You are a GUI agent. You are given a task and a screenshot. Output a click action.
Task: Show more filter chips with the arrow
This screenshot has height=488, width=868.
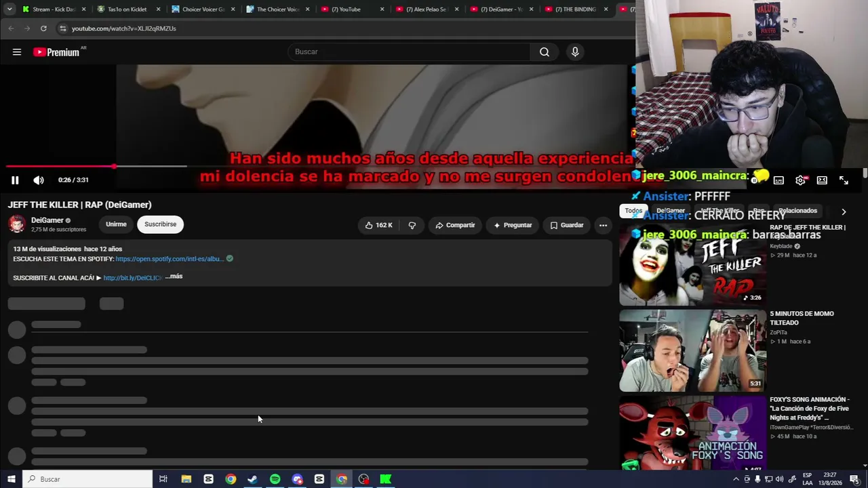(844, 211)
